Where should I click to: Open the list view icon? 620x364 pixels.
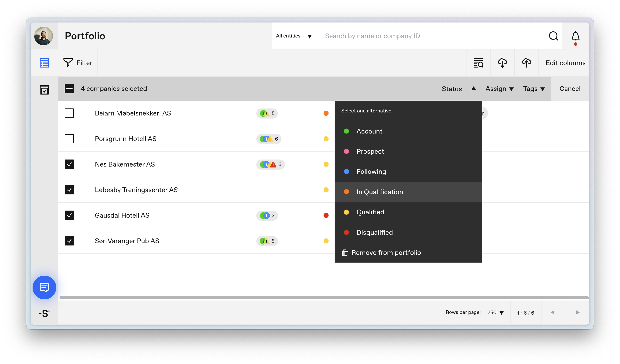pyautogui.click(x=44, y=63)
